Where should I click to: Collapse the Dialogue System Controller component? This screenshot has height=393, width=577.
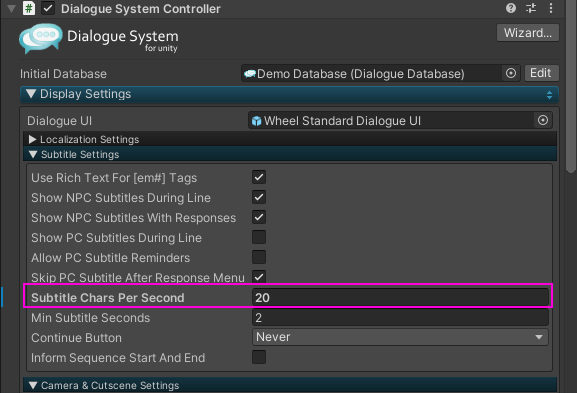tap(11, 8)
